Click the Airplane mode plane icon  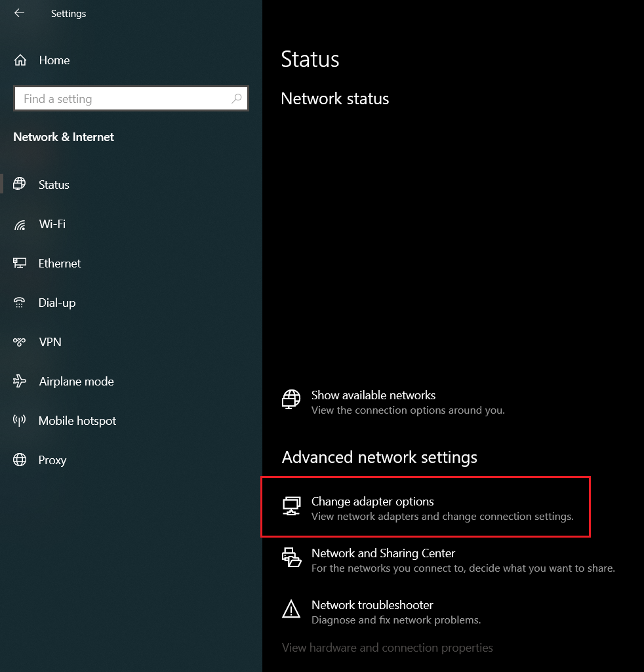coord(20,382)
